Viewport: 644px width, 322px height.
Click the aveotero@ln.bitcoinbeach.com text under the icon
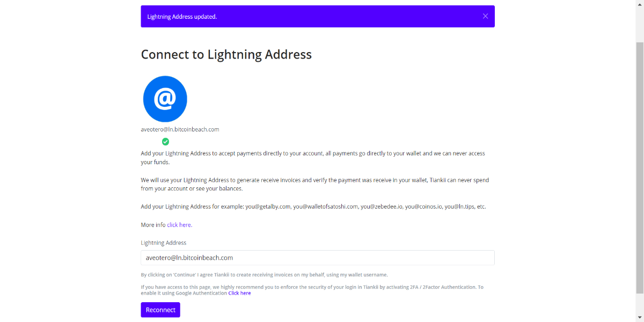pos(180,129)
